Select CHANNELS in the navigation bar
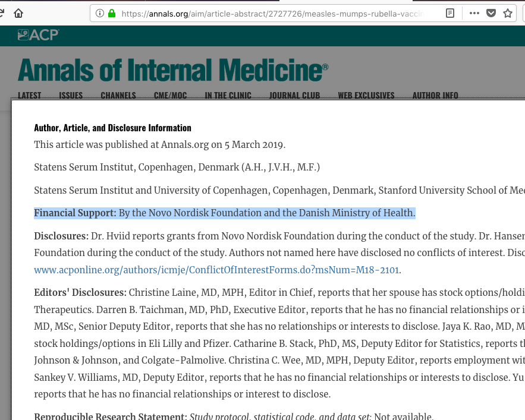 tap(118, 95)
